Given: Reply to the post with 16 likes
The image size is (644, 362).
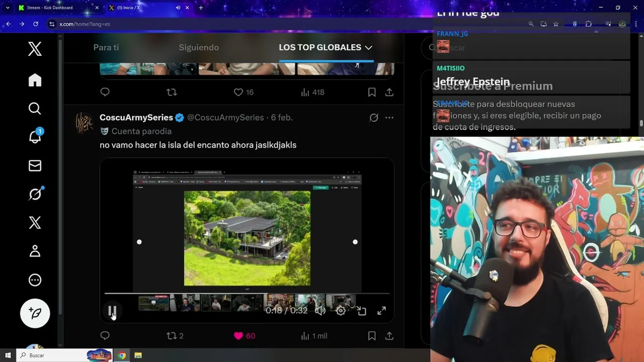Looking at the screenshot, I should pyautogui.click(x=105, y=92).
